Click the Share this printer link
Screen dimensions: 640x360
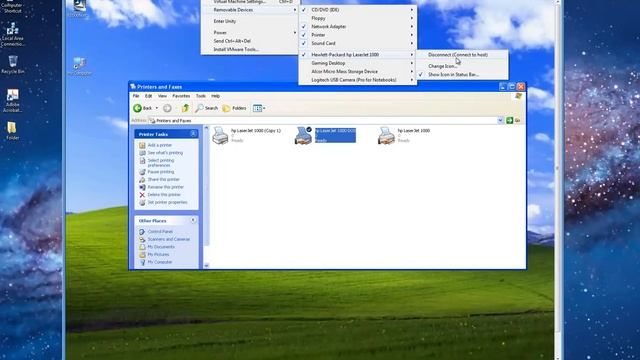(163, 180)
